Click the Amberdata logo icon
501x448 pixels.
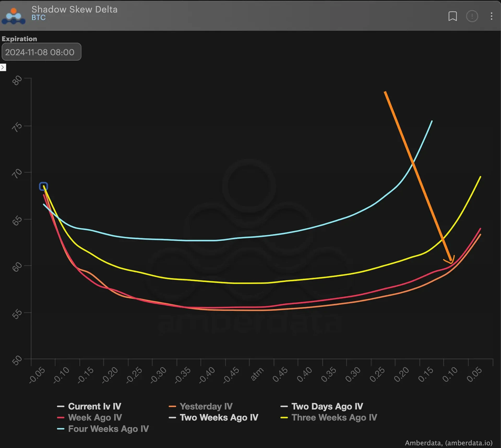(14, 16)
